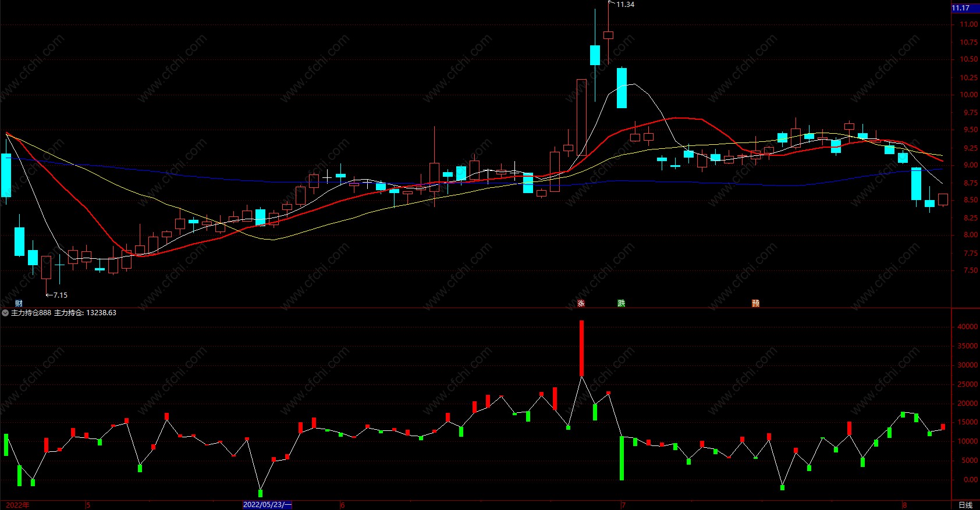Select the first cyan candle at chart's left edge
Screen dimensions: 980x510
point(6,174)
